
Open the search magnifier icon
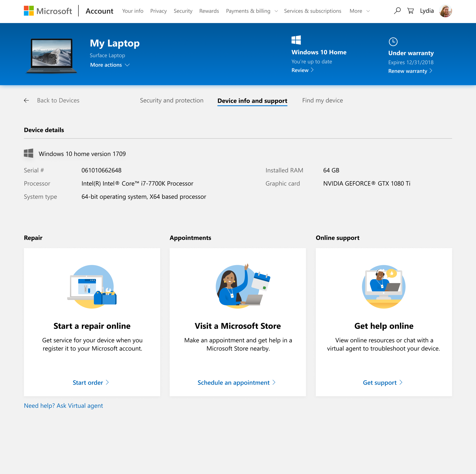click(x=397, y=11)
